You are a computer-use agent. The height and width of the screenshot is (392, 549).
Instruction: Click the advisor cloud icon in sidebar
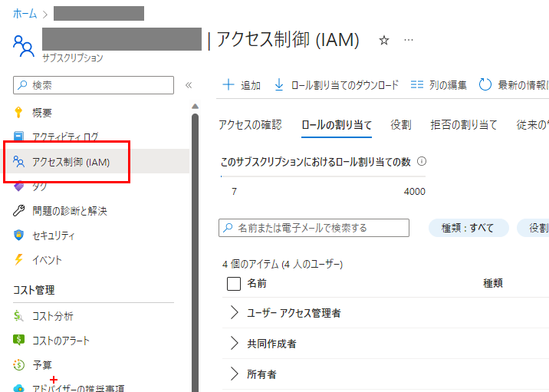click(x=18, y=388)
